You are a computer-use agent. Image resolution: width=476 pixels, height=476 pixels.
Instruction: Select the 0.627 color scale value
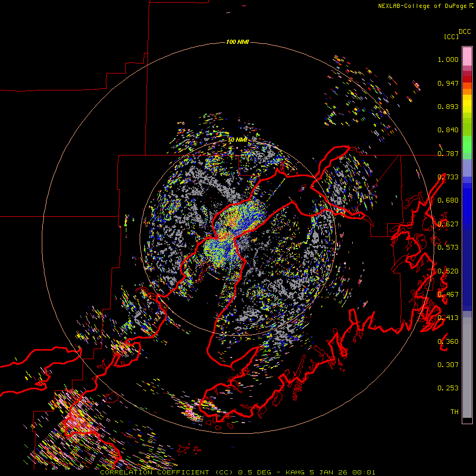coord(448,224)
